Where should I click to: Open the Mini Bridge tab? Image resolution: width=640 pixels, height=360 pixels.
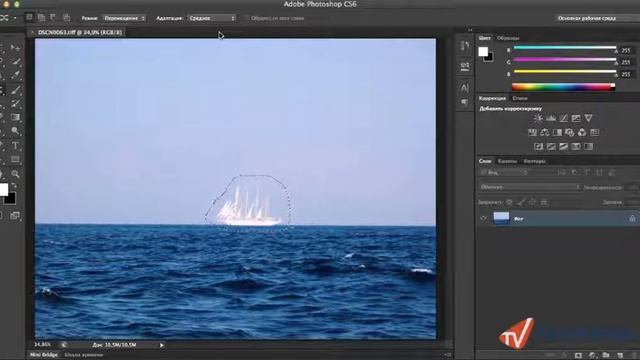click(44, 355)
